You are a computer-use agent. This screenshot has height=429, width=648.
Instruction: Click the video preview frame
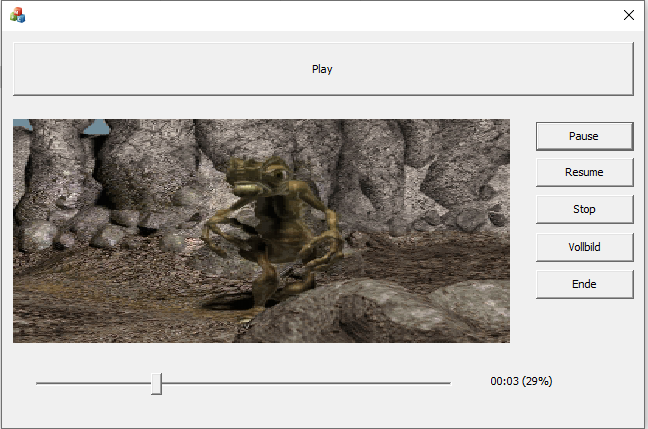261,231
